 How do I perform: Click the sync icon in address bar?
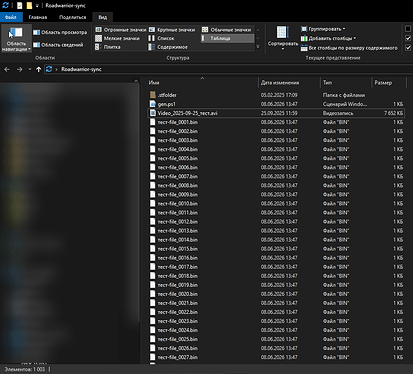pyautogui.click(x=49, y=69)
